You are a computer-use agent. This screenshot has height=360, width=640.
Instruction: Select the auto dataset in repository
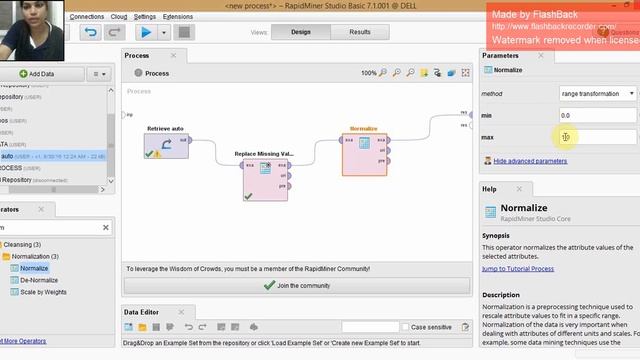point(53,156)
